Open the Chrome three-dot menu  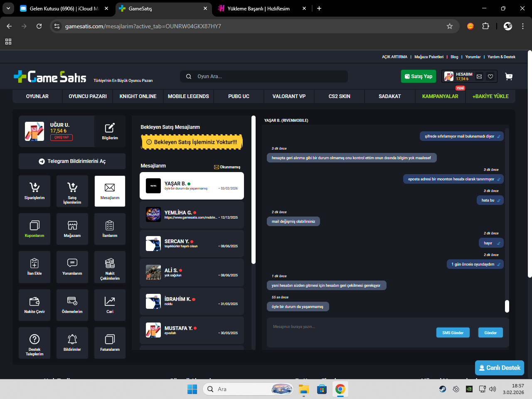point(522,26)
